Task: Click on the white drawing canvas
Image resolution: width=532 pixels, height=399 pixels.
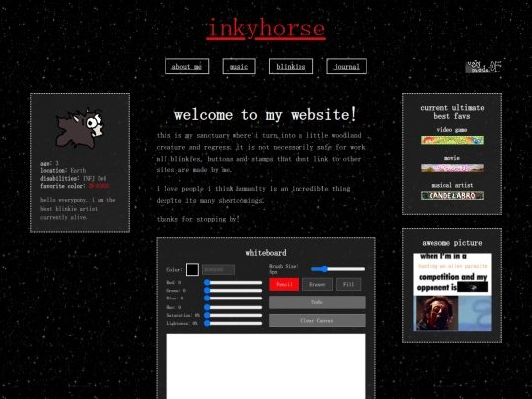Action: pos(266,366)
